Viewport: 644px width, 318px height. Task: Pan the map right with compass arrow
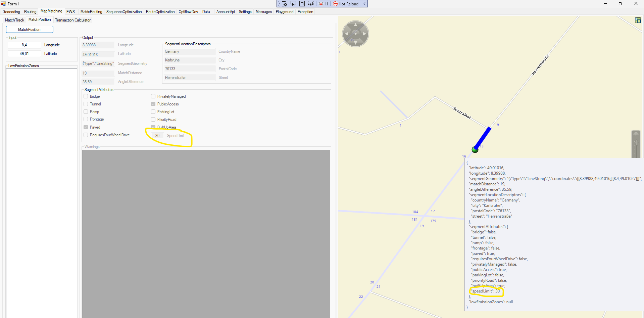pos(365,34)
